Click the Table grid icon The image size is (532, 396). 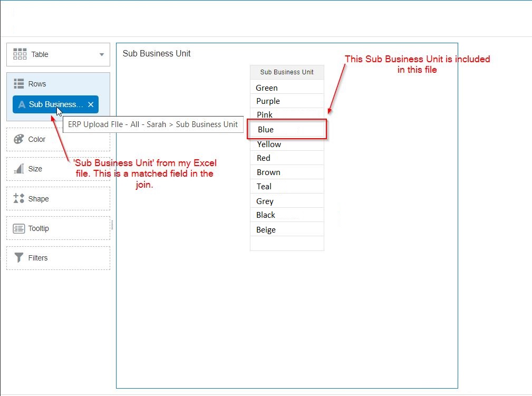click(x=20, y=54)
